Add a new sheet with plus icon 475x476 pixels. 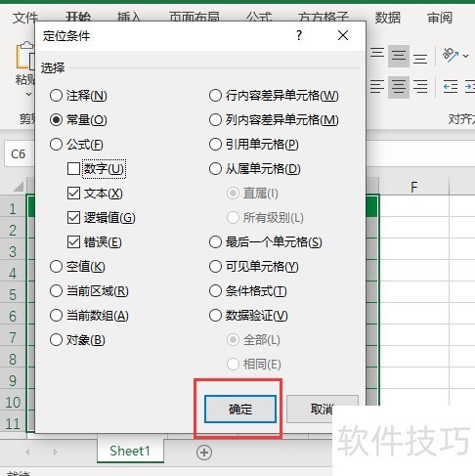click(204, 453)
